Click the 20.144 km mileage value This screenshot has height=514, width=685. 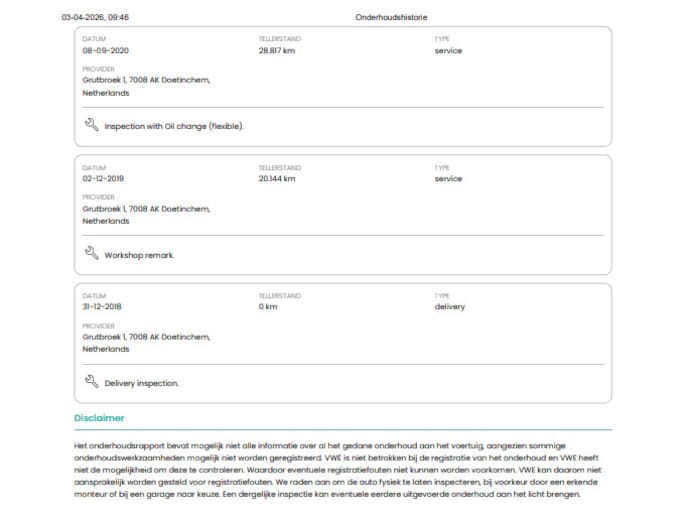277,178
